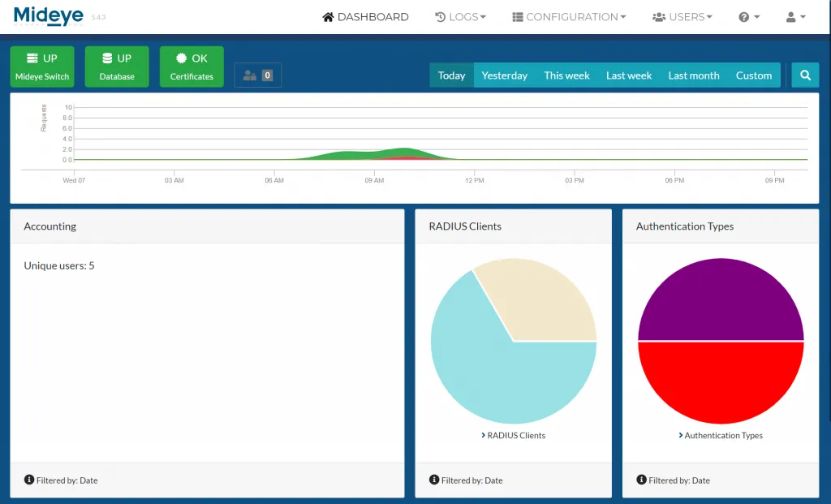Open the USERS dropdown menu
This screenshot has width=831, height=504.
[682, 16]
